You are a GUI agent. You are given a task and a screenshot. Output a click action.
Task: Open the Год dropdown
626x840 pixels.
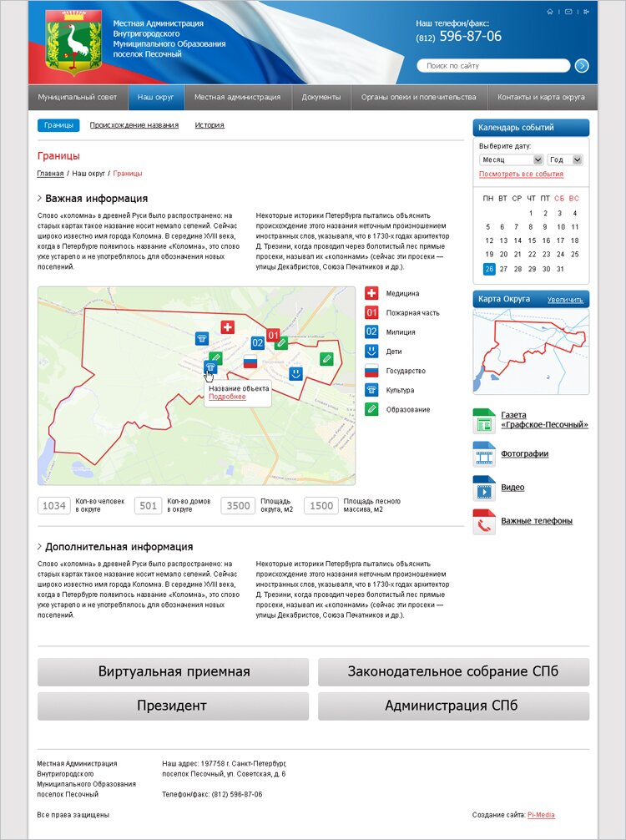click(565, 159)
